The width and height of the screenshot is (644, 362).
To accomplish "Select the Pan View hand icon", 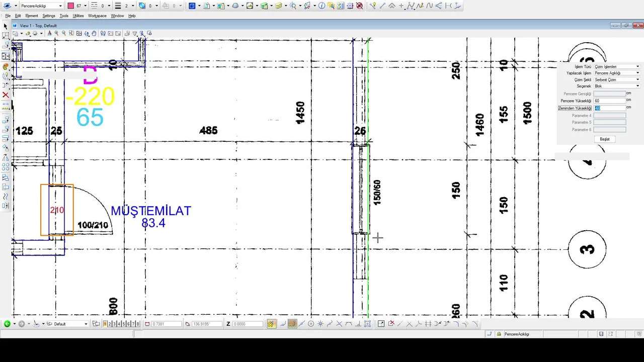I will click(x=94, y=33).
